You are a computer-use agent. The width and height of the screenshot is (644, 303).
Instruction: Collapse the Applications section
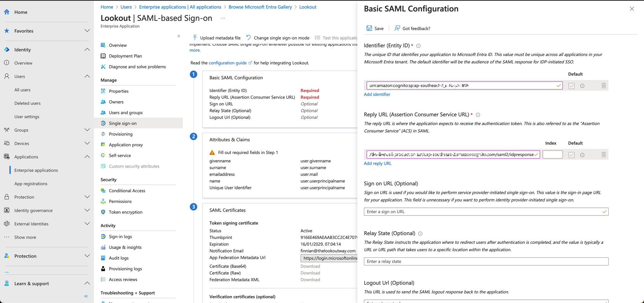pyautogui.click(x=87, y=157)
